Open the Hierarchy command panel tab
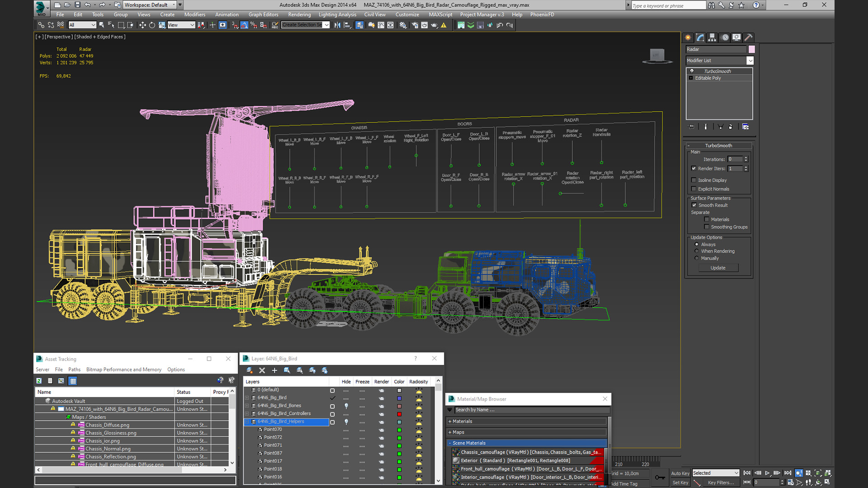 pyautogui.click(x=712, y=38)
